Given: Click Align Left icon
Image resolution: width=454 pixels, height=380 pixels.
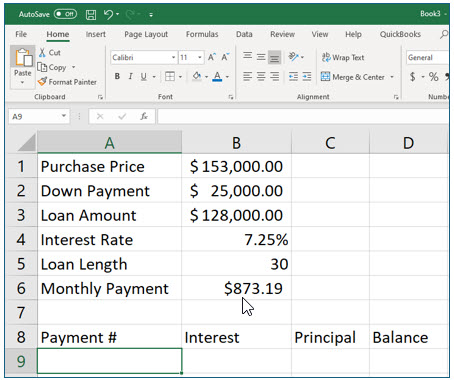Looking at the screenshot, I should click(x=247, y=77).
